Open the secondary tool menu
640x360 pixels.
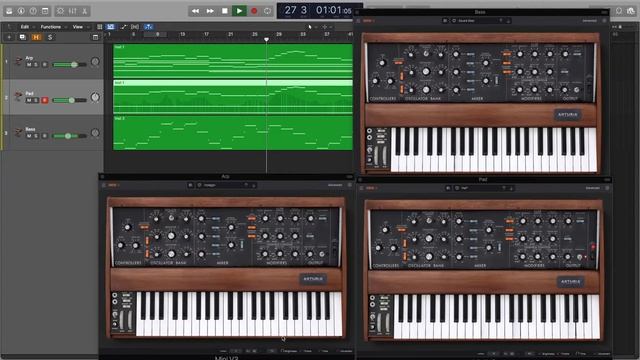(x=325, y=27)
